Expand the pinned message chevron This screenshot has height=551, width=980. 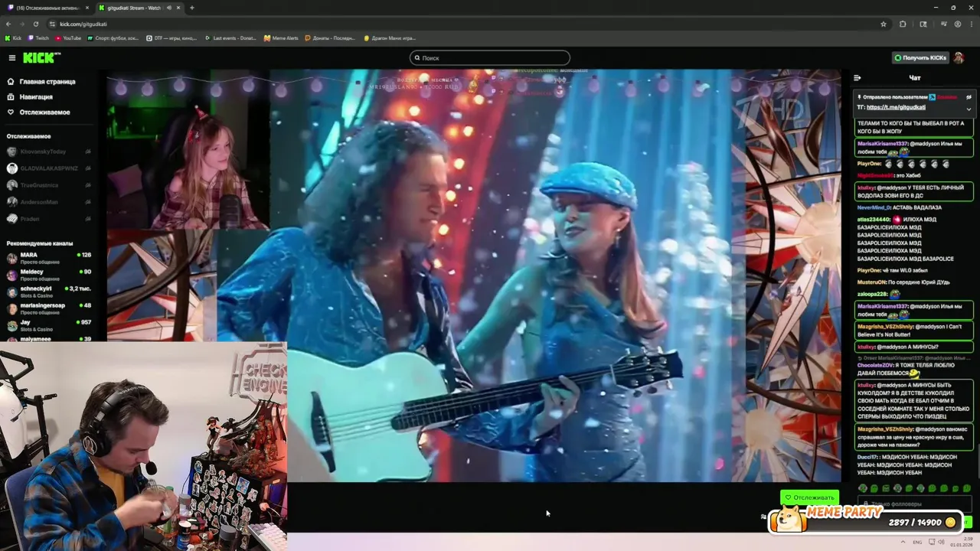click(969, 109)
